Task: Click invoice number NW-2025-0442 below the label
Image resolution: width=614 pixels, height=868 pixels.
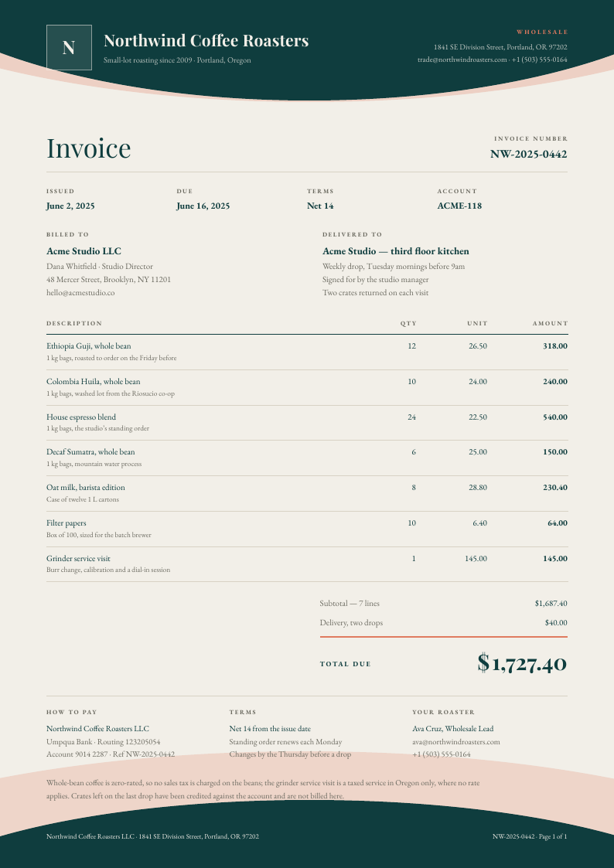Action: pyautogui.click(x=529, y=154)
